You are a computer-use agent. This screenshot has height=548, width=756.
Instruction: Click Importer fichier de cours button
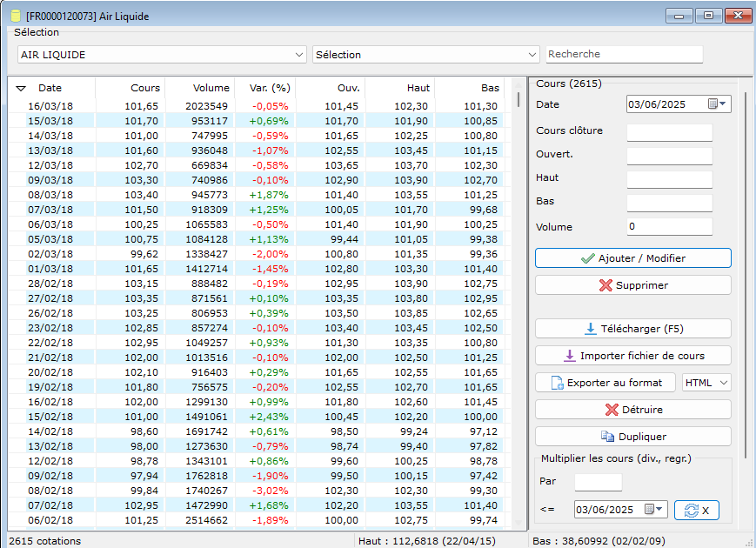633,356
